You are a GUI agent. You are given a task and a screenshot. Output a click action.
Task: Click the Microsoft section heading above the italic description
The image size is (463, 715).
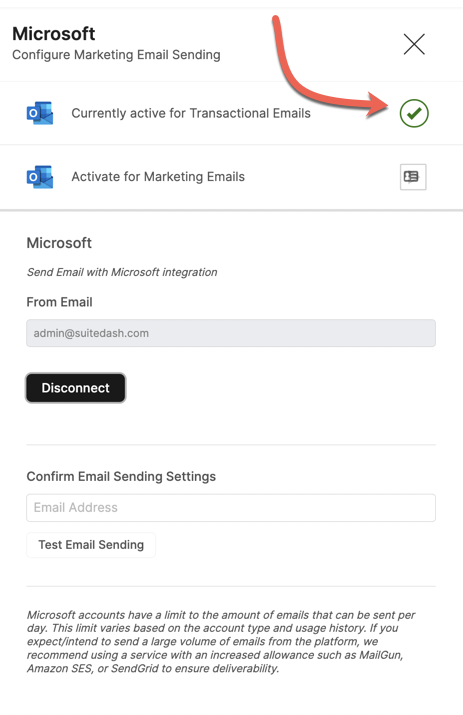coord(59,243)
